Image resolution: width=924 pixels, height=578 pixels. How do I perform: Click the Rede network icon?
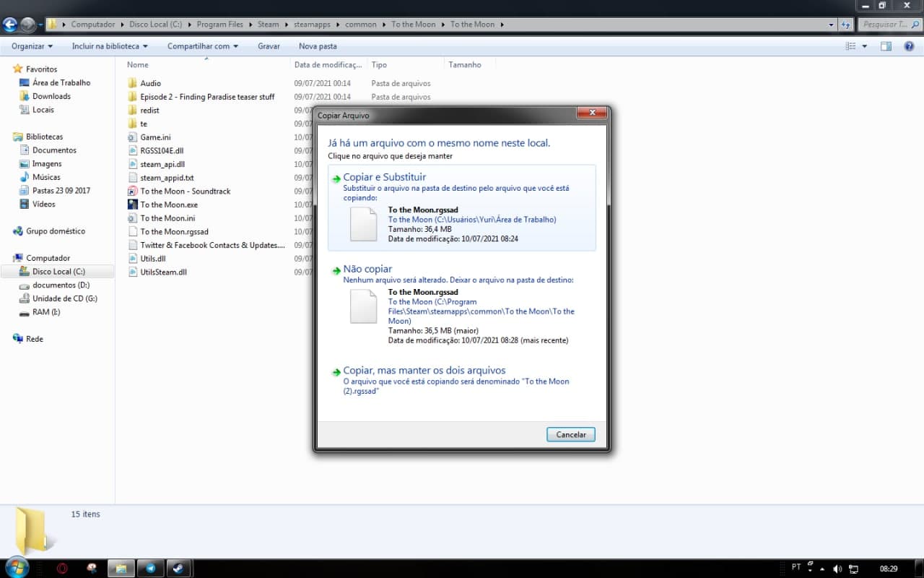pos(17,339)
